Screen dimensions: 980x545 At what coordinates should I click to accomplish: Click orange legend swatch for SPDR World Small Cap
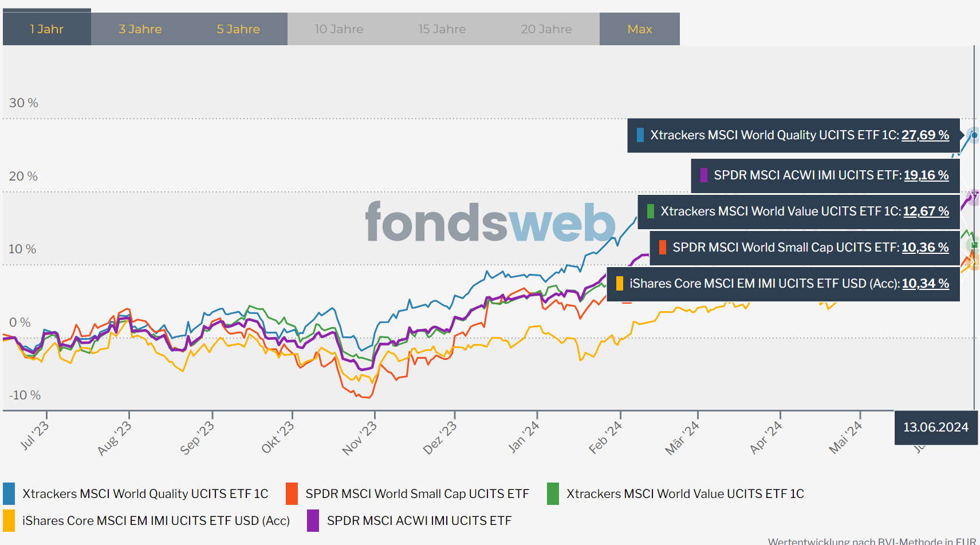pos(292,493)
